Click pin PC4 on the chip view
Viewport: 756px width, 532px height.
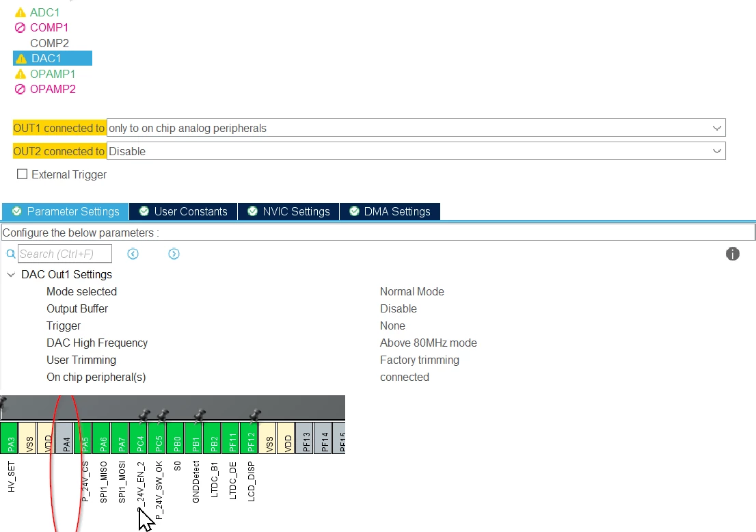(x=138, y=438)
